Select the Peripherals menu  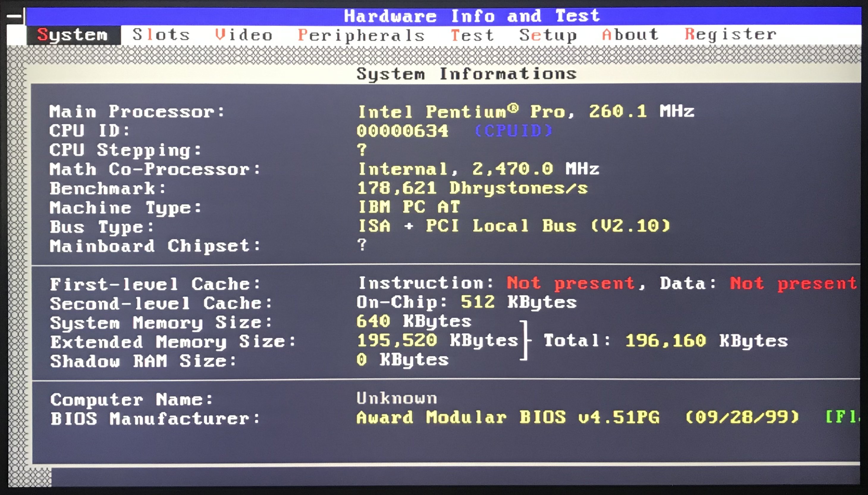(x=361, y=35)
